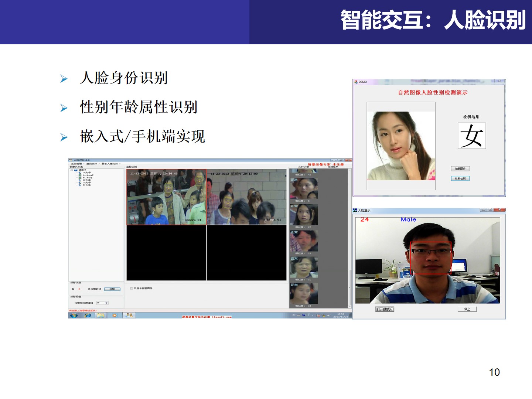Click scrollbar down arrow of the face list
The width and height of the screenshot is (532, 399).
[x=350, y=306]
